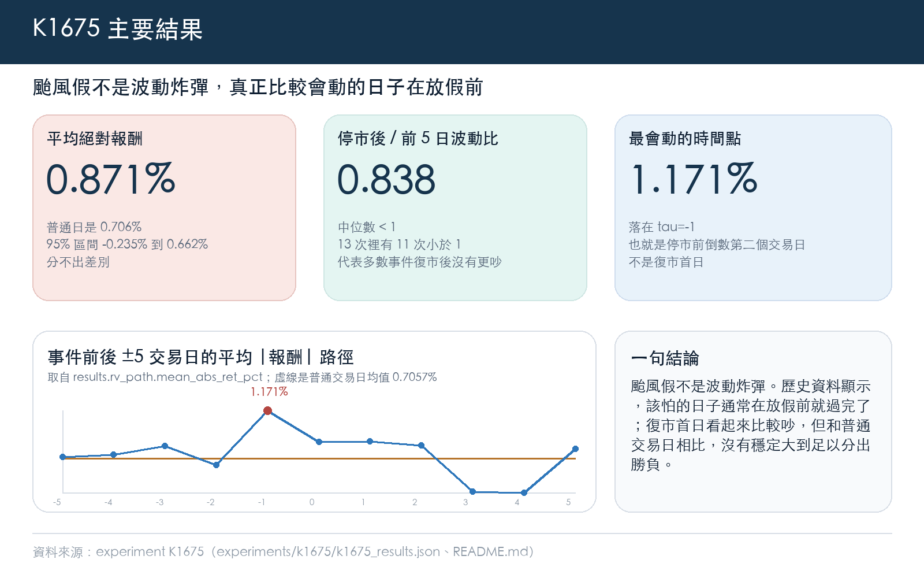
Task: Click the chart data point at x = 2
Action: [x=422, y=446]
